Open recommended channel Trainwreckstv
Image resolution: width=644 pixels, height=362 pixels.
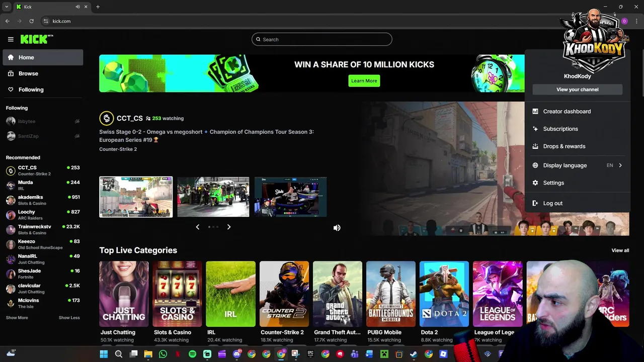click(x=43, y=229)
